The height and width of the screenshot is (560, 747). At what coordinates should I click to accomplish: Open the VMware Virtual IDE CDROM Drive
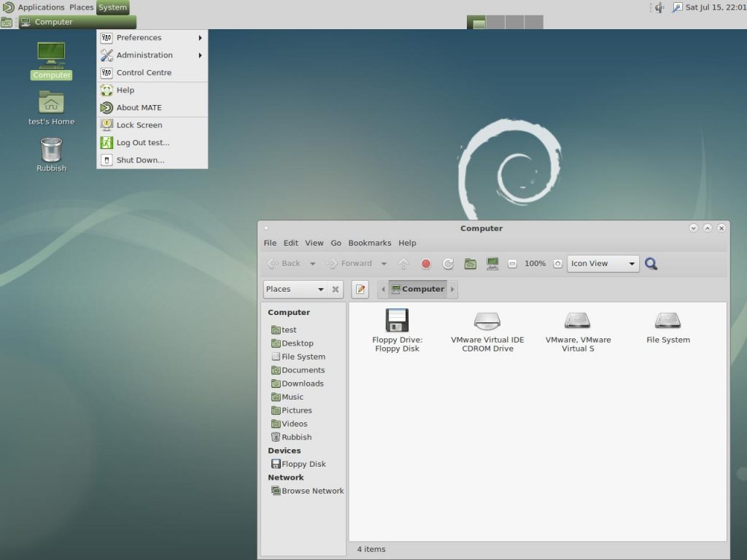pyautogui.click(x=487, y=322)
